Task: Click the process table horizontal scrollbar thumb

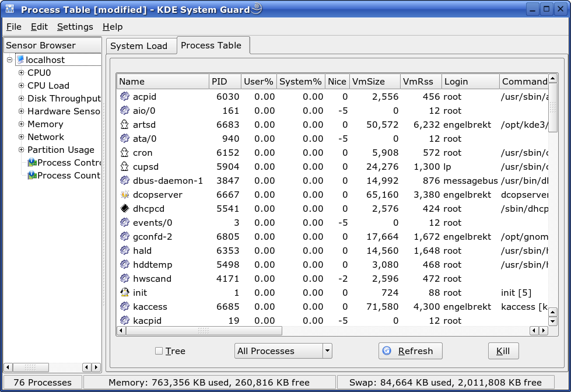Action: pos(204,331)
